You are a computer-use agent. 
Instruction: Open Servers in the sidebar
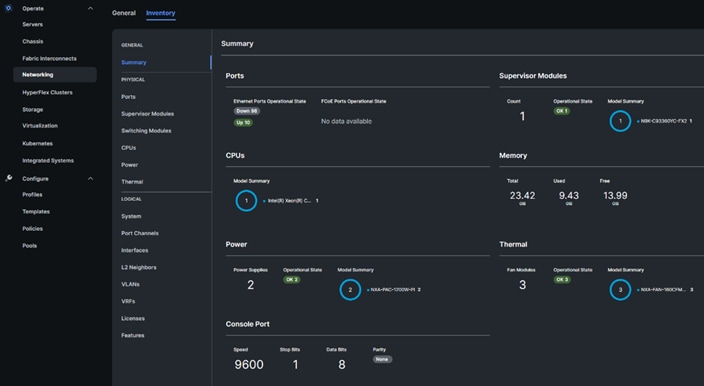pos(33,24)
